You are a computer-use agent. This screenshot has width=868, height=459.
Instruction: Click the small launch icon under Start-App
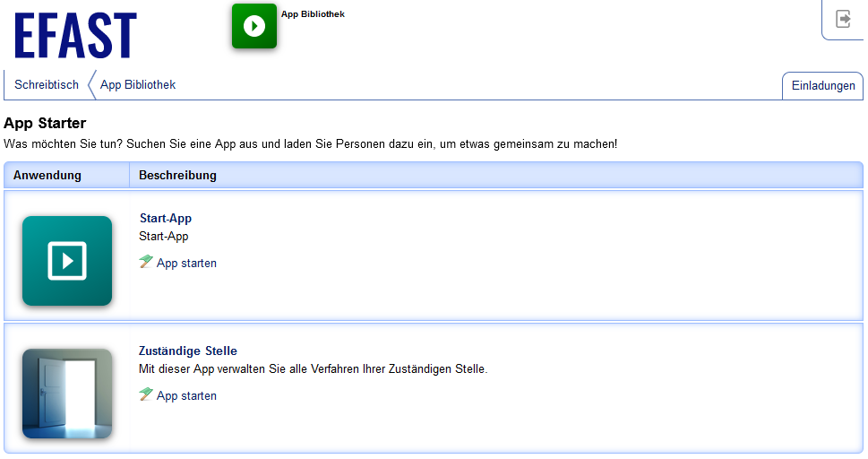(146, 262)
